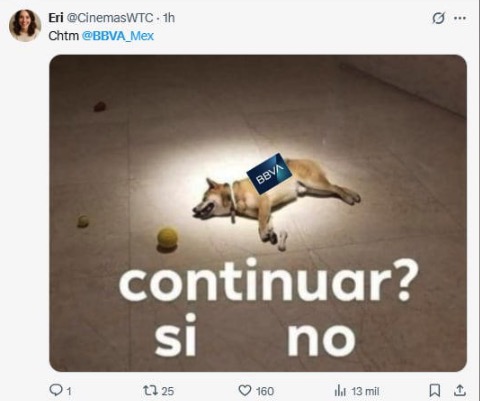Click the display name Eri
Screen dimensions: 480x401
pos(56,18)
